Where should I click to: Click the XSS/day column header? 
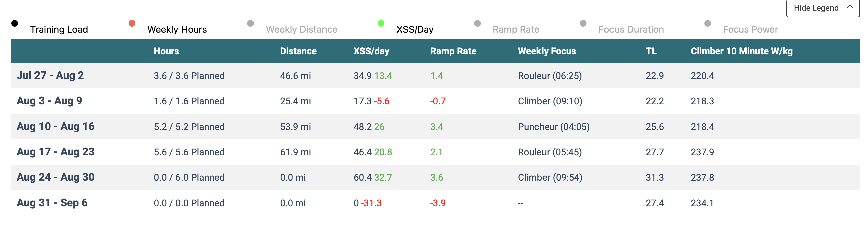tap(371, 51)
